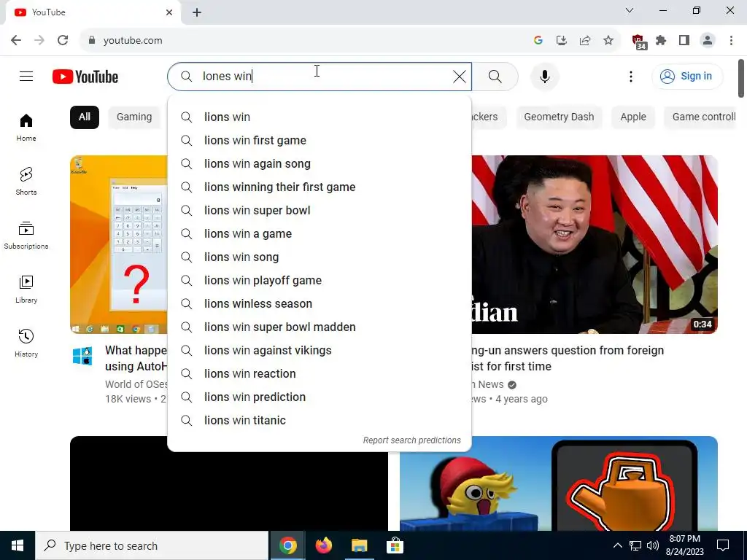
Task: Share this page icon in address bar
Action: [585, 41]
